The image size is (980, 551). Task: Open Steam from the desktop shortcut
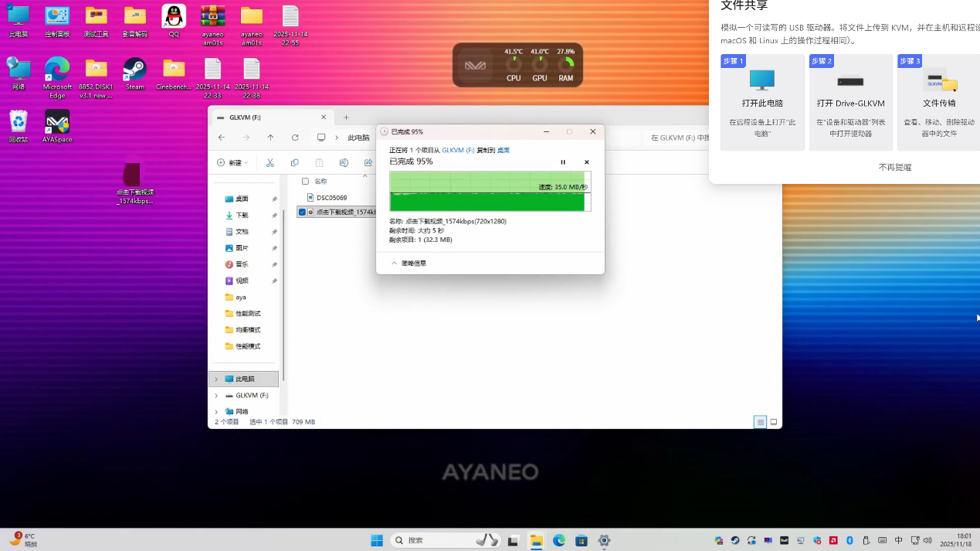tap(135, 71)
